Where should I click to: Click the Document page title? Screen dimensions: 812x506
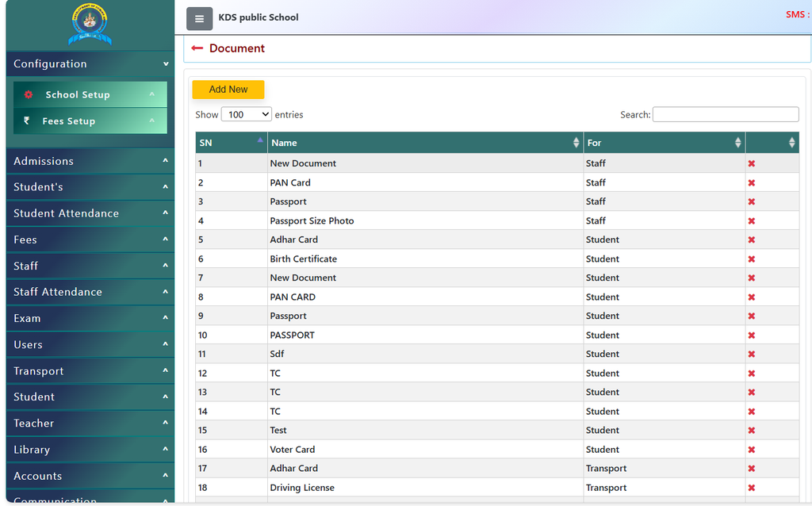click(236, 48)
